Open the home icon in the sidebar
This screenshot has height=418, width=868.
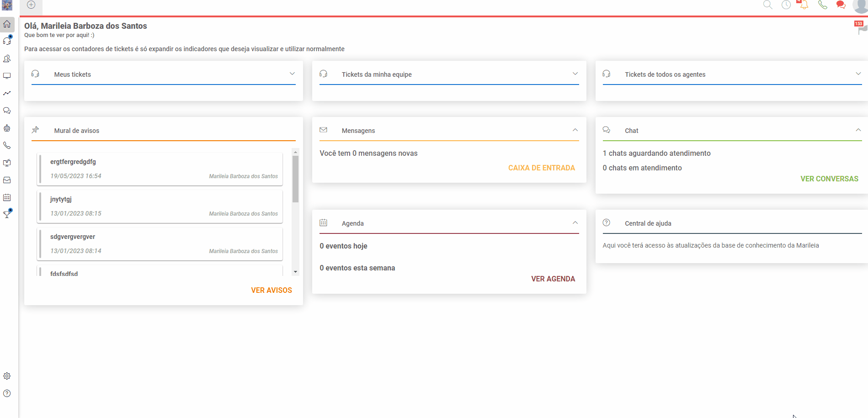click(7, 24)
